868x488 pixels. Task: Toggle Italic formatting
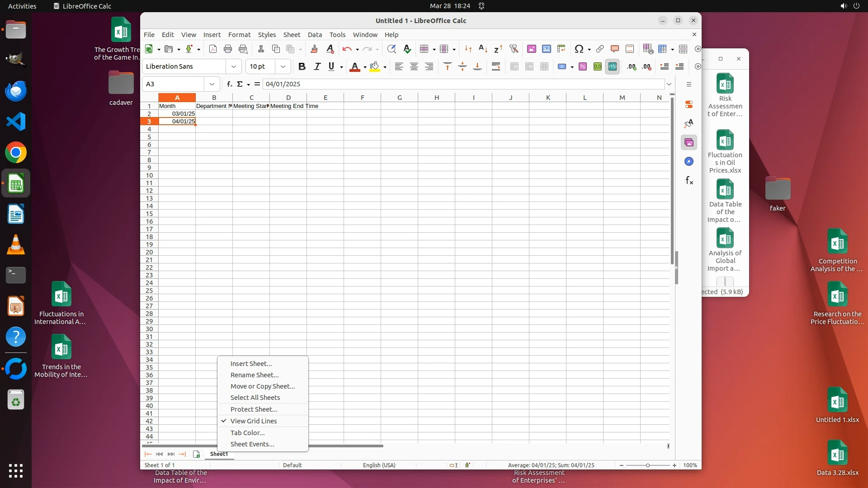tap(317, 66)
